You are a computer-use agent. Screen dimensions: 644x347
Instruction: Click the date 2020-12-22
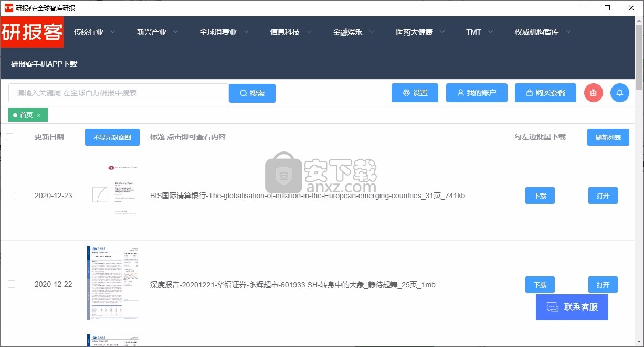coord(54,284)
